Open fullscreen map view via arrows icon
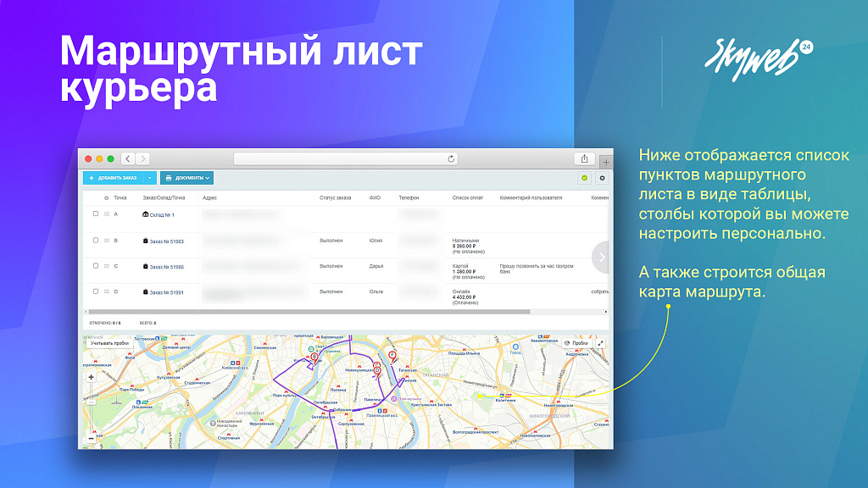The width and height of the screenshot is (868, 488). click(x=600, y=343)
